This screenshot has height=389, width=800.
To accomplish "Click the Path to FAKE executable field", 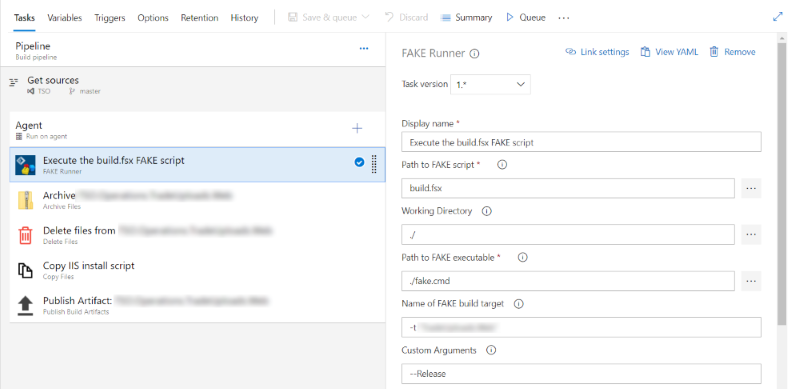I will 568,281.
